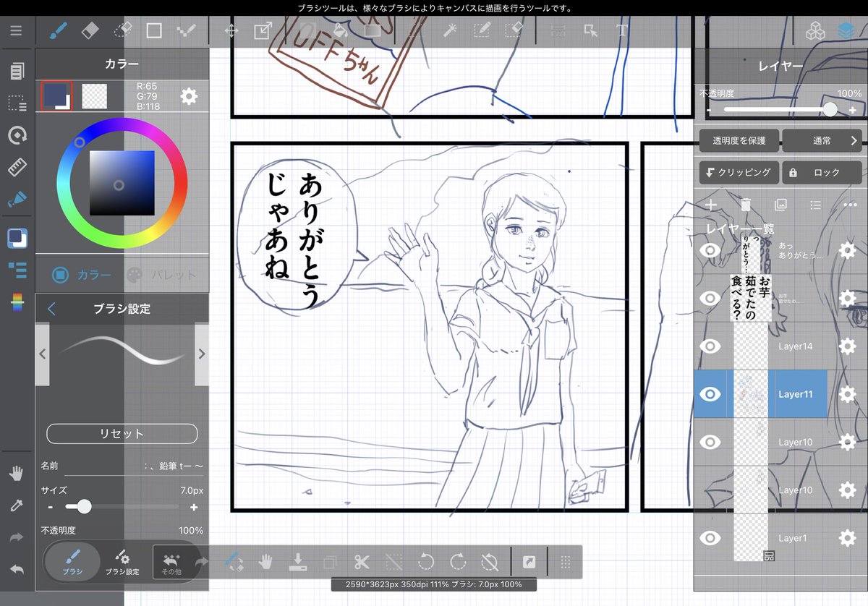
Task: Show previous brush preview arrow
Action: [42, 354]
